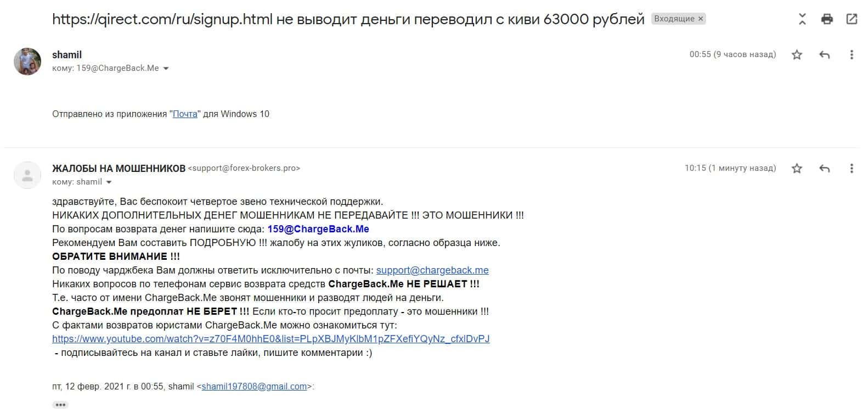Open the YouTube playlist link
Image resolution: width=868 pixels, height=418 pixels.
click(270, 339)
